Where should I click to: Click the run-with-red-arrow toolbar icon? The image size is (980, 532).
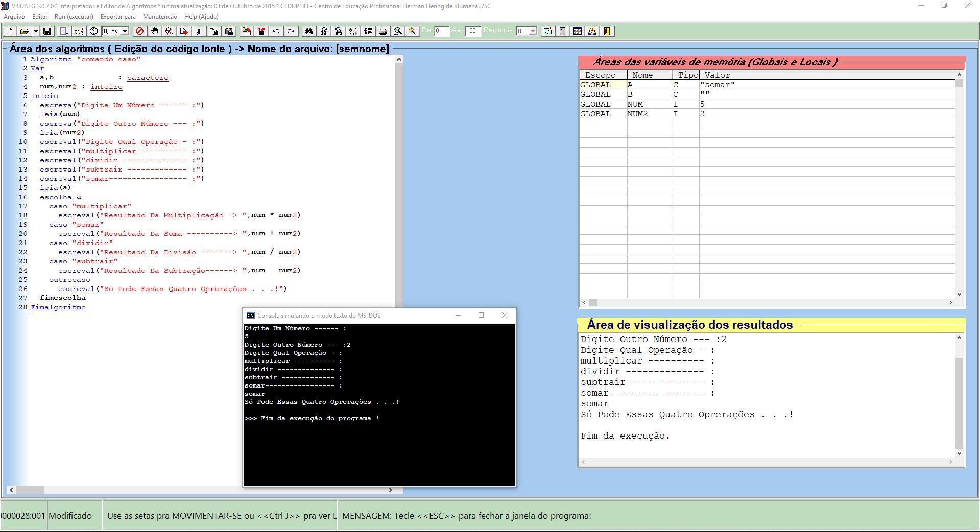pyautogui.click(x=184, y=31)
